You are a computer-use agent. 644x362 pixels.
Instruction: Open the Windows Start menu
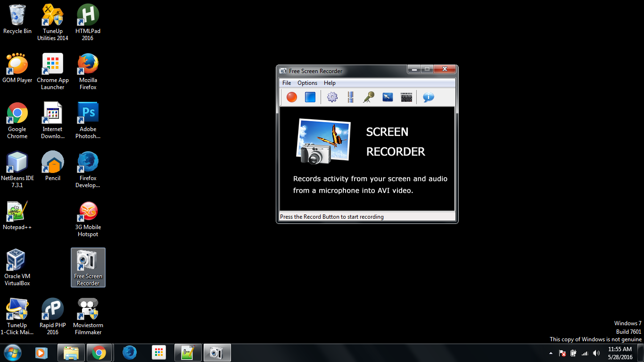click(x=13, y=353)
